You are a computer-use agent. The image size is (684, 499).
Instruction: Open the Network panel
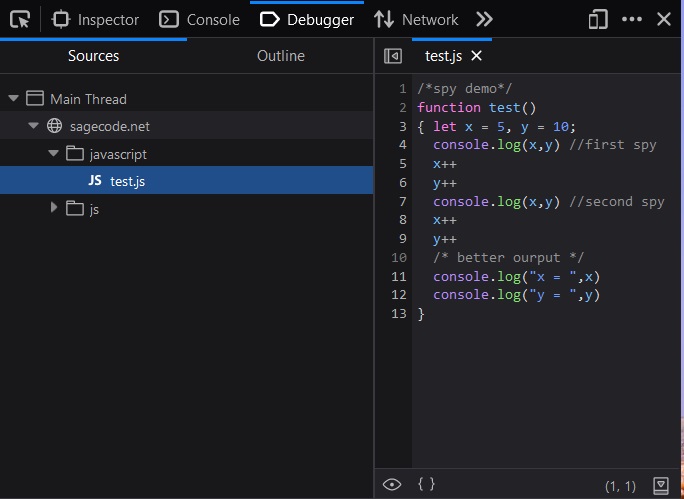416,19
